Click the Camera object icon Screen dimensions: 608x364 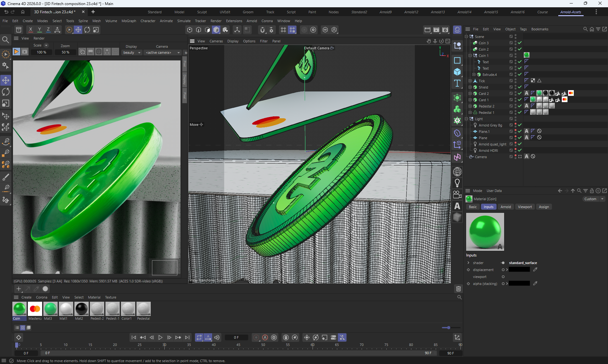(457, 194)
